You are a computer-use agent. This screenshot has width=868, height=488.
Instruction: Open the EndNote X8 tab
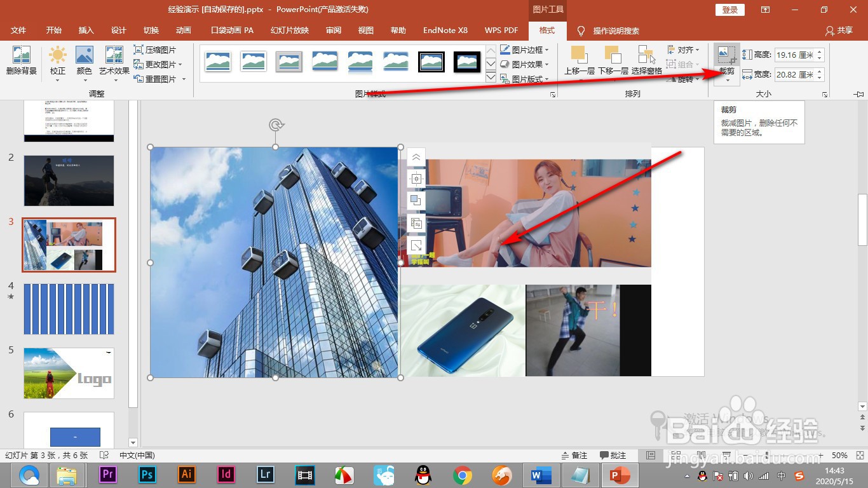(x=445, y=30)
